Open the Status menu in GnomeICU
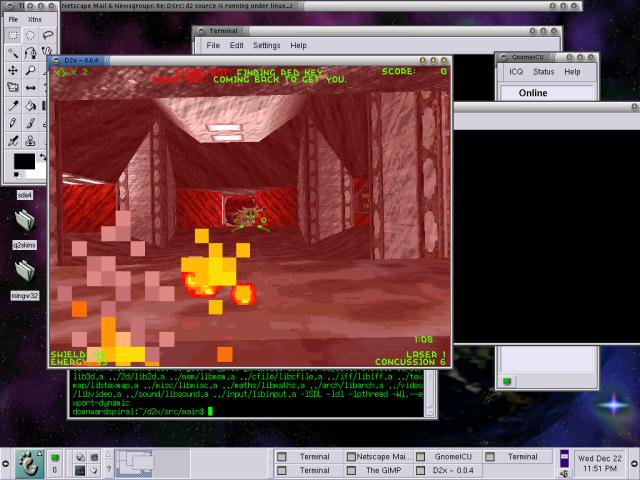This screenshot has height=480, width=640. (543, 72)
